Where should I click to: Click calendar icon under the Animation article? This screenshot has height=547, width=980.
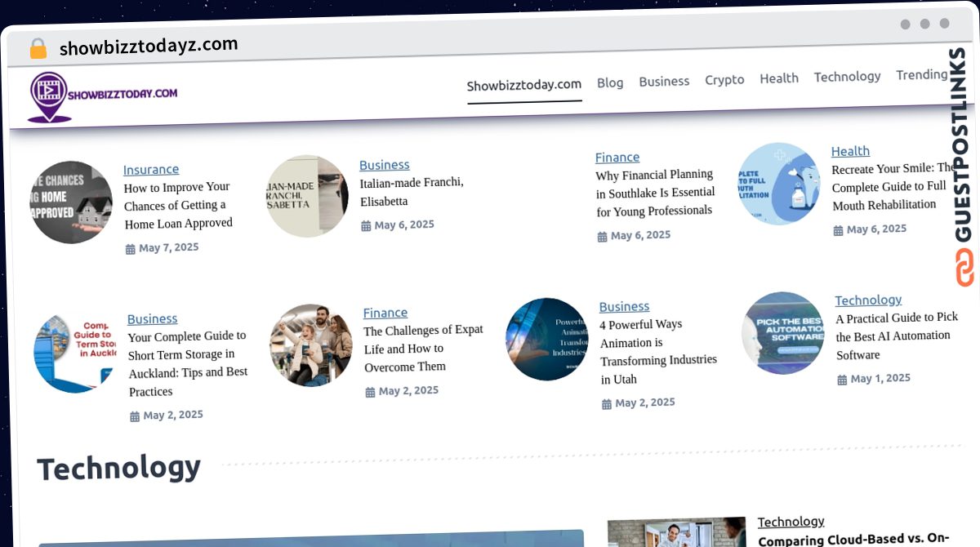607,404
